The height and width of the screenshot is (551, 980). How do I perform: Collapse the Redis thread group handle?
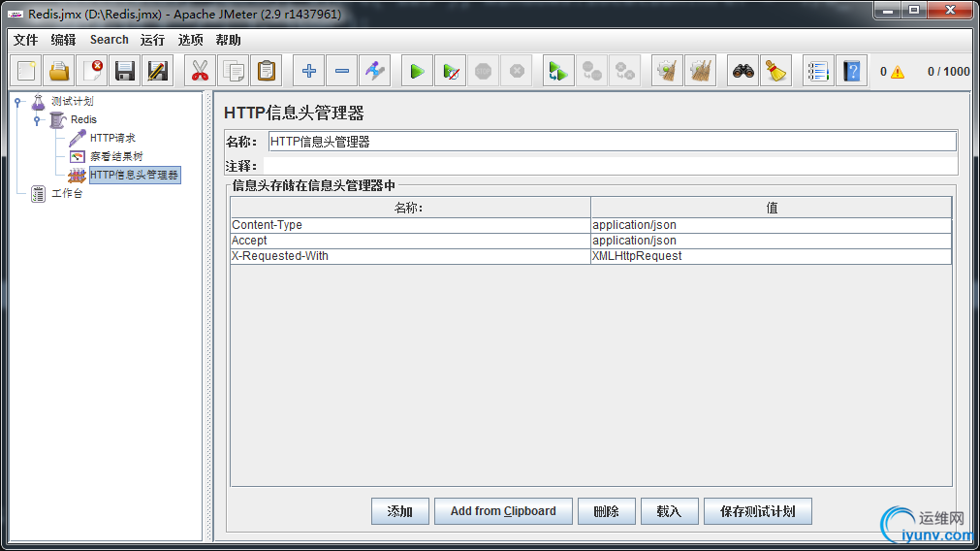click(37, 119)
